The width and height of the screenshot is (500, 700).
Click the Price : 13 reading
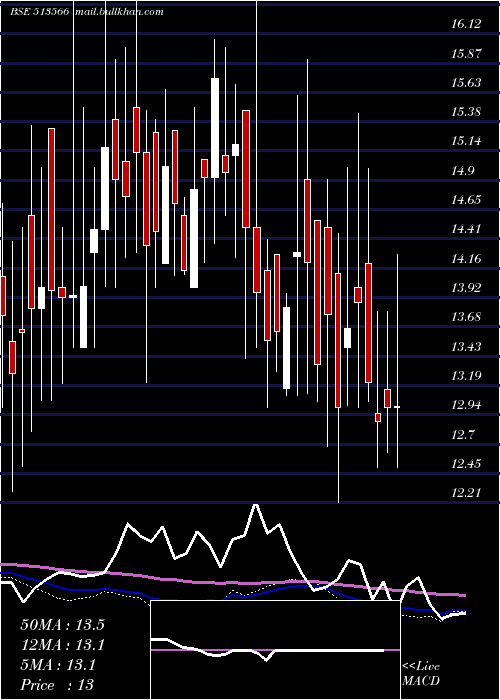coord(57,685)
